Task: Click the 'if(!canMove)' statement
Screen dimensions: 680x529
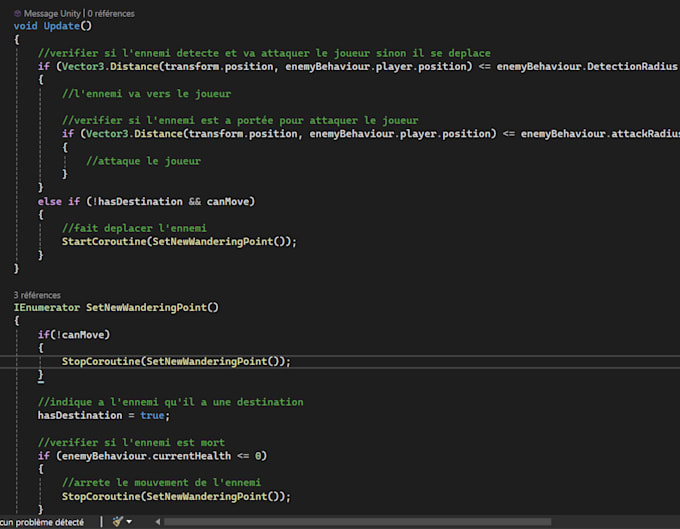Action: click(74, 335)
